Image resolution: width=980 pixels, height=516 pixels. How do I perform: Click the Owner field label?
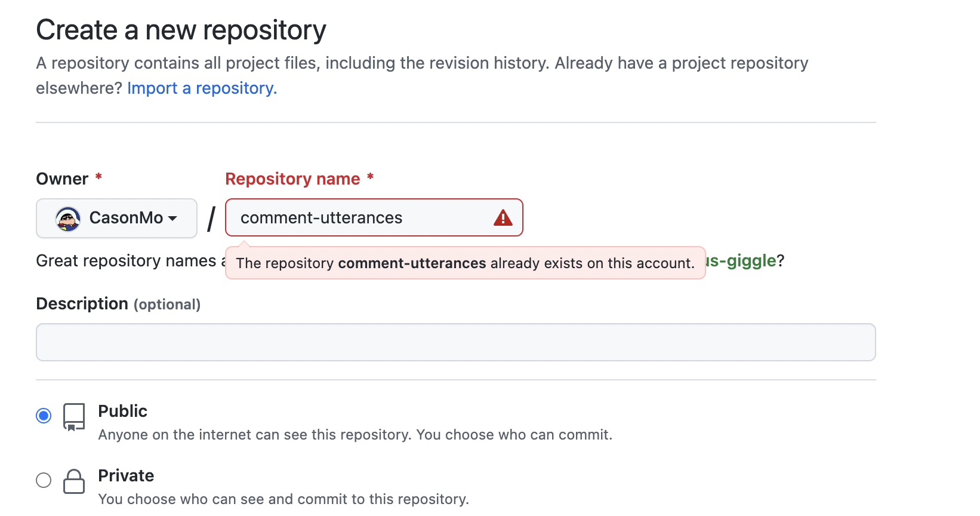pos(62,179)
